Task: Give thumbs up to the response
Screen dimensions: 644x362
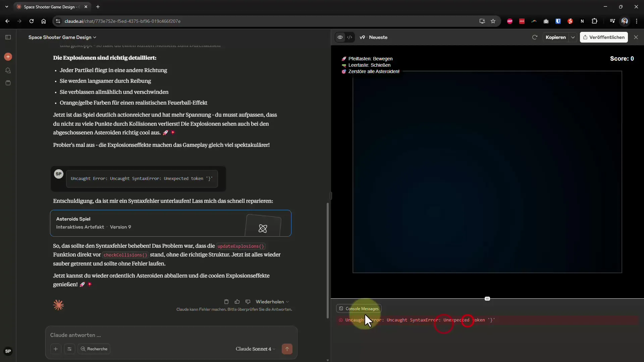Action: click(237, 302)
